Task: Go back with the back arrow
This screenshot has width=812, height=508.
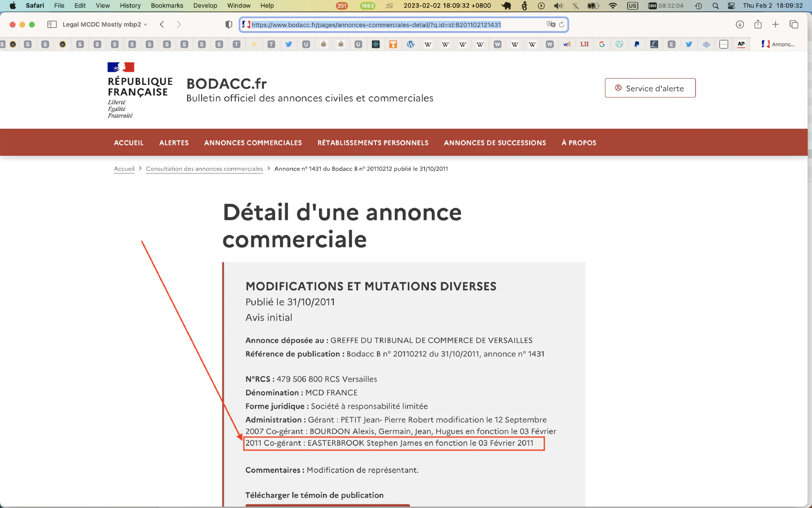Action: (162, 24)
